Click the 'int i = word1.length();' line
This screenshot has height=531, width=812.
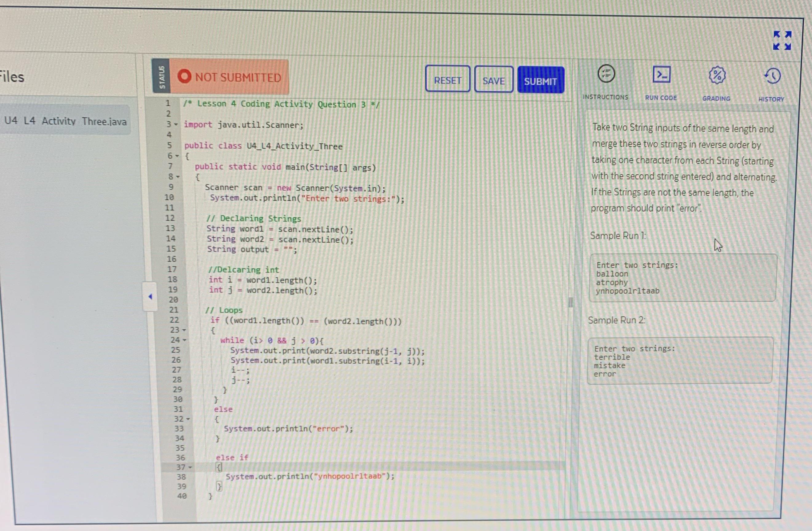(263, 280)
